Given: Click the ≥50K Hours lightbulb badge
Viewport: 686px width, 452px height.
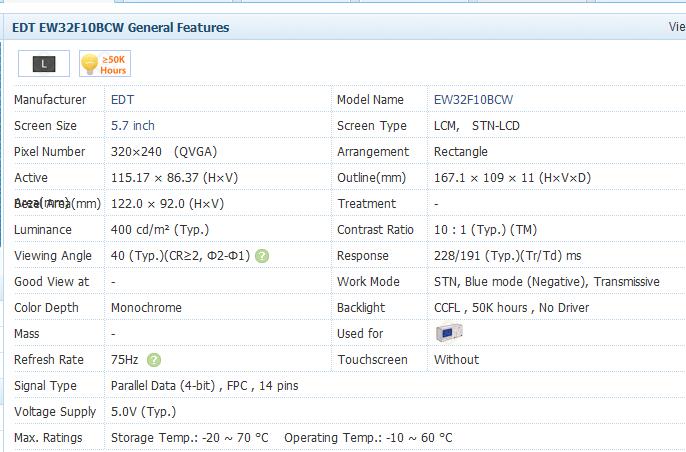Looking at the screenshot, I should 105,64.
